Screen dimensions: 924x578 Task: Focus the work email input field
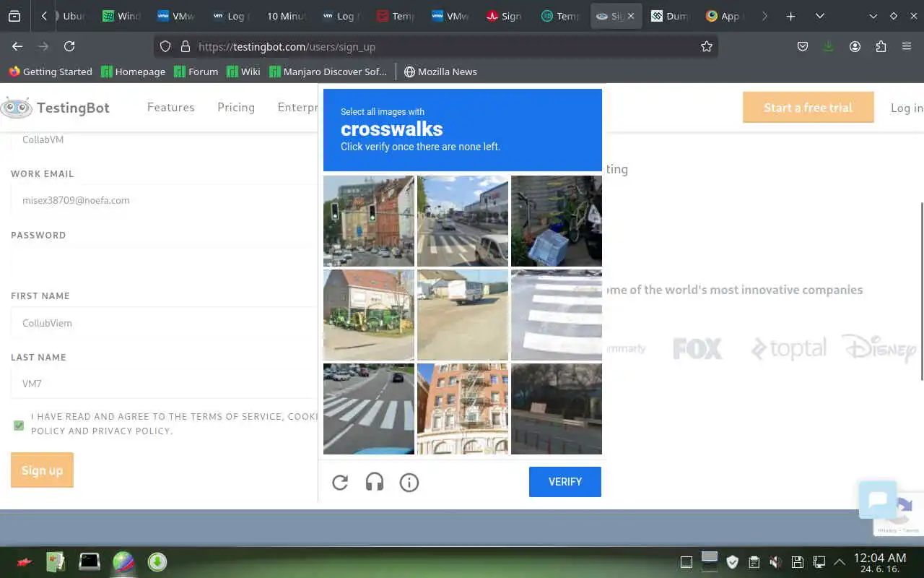click(x=164, y=200)
